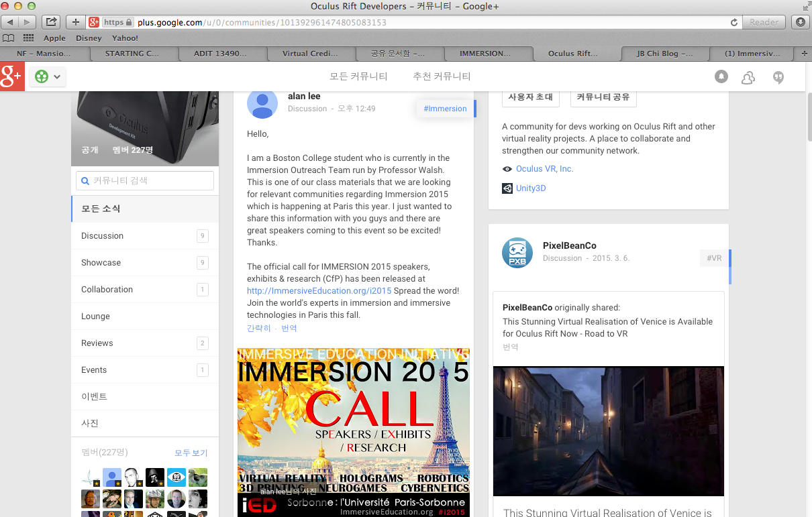Open the IMMERSION 2015 CALL poster image
This screenshot has height=517, width=812.
click(354, 432)
